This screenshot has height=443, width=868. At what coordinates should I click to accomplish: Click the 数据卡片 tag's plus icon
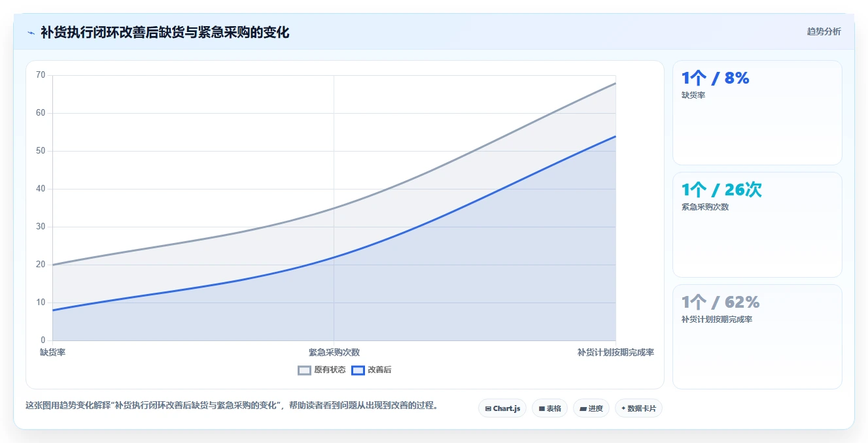click(623, 408)
